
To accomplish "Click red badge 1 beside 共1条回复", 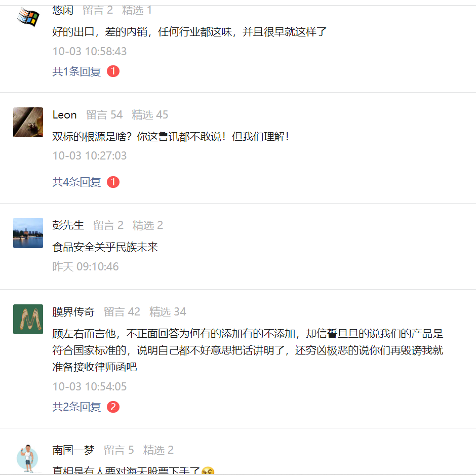I will [113, 71].
